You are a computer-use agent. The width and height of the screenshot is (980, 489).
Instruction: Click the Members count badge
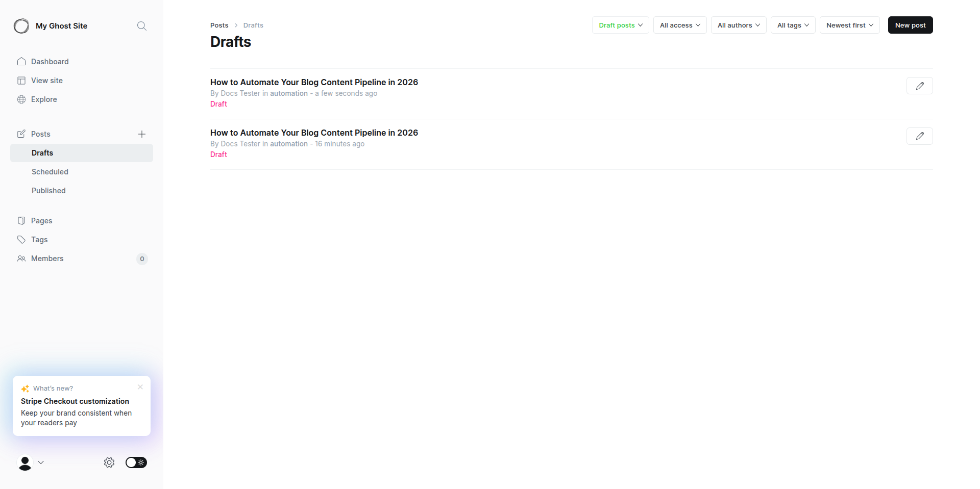pyautogui.click(x=142, y=259)
